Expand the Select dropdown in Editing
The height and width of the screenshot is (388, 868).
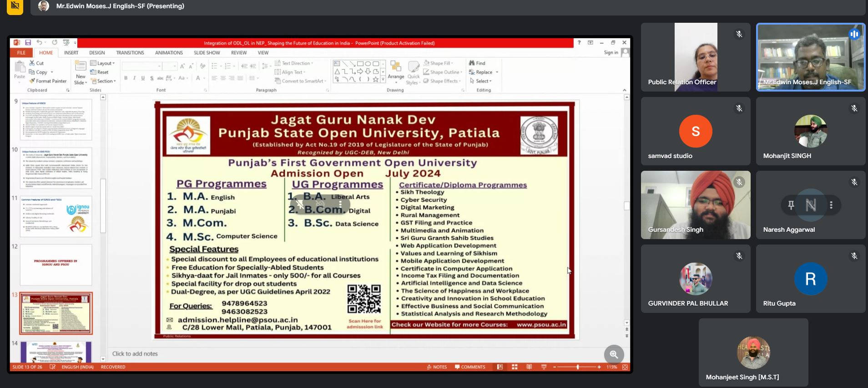point(481,81)
